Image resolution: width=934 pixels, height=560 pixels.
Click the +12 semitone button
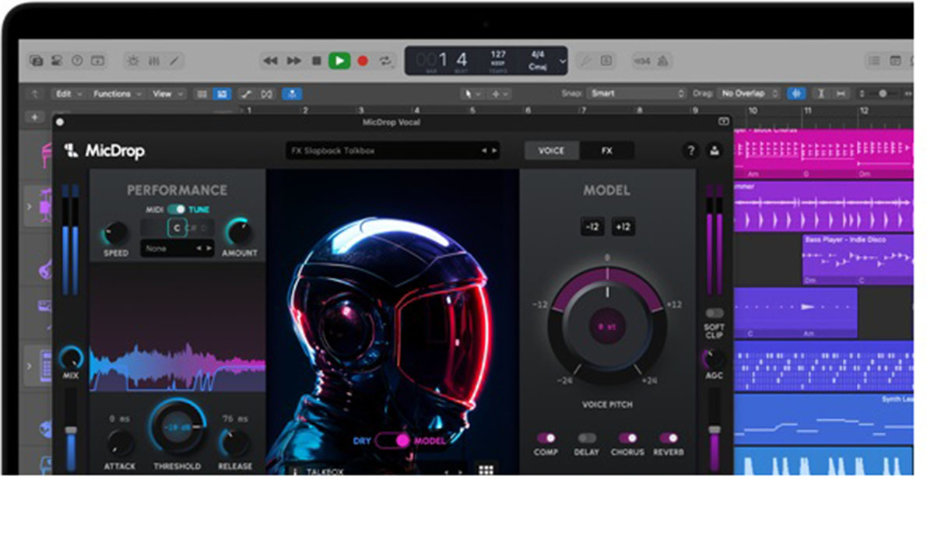(623, 227)
